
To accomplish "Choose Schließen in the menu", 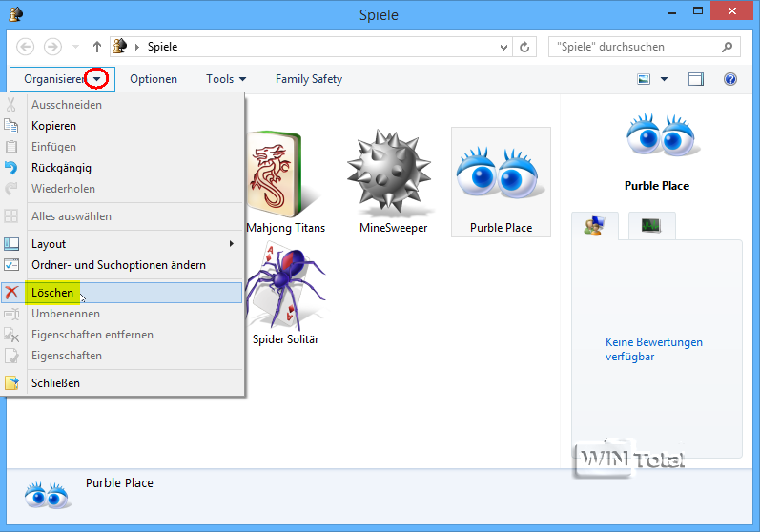I will click(122, 382).
